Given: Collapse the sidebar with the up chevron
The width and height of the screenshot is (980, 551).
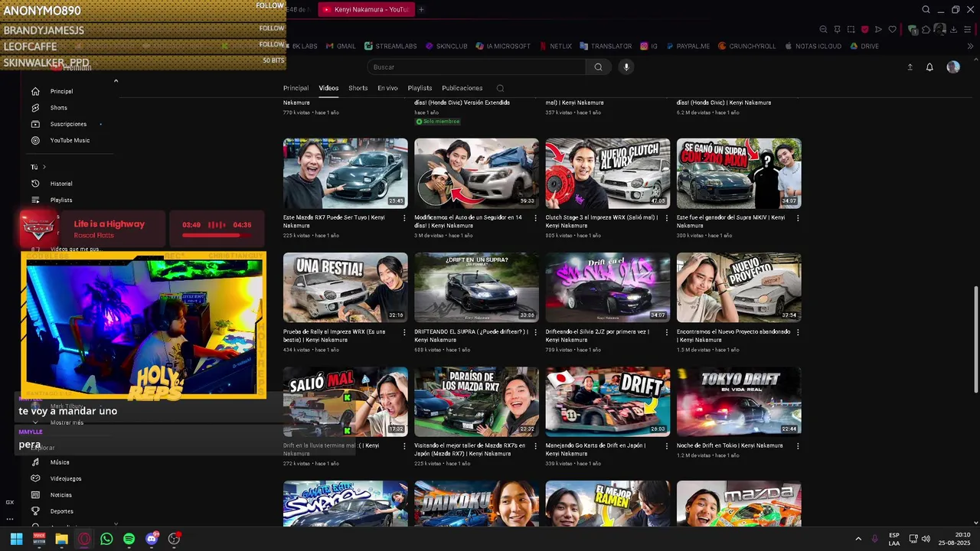Looking at the screenshot, I should pos(116,80).
